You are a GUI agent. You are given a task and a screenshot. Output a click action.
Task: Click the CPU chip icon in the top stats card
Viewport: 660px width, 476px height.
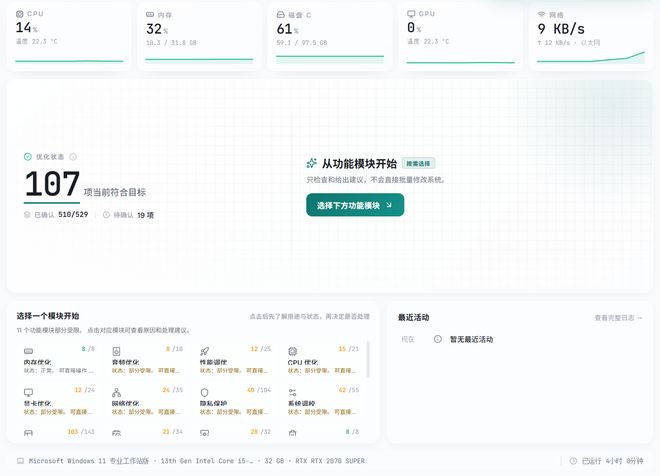[19, 14]
